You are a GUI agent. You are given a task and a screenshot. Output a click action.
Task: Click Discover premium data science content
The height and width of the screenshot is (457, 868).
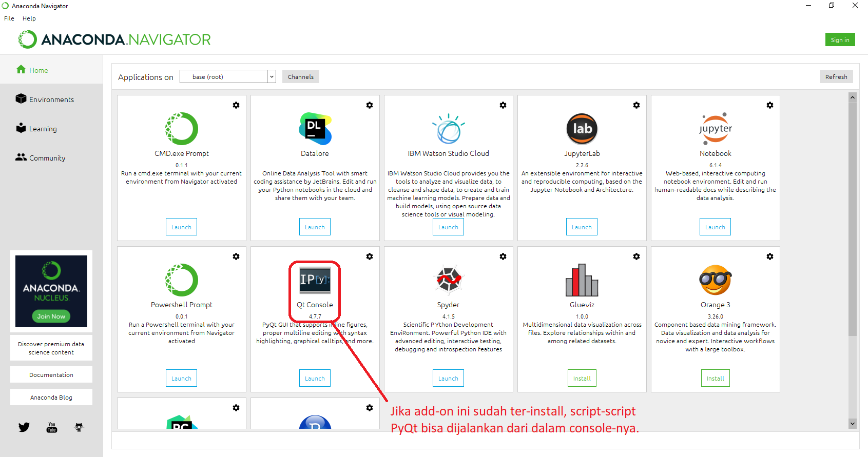pyautogui.click(x=51, y=348)
